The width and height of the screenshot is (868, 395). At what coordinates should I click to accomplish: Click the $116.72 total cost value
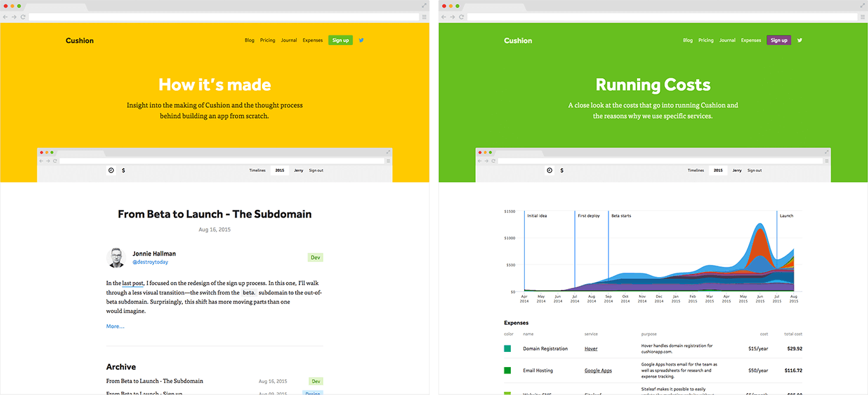[x=793, y=370]
